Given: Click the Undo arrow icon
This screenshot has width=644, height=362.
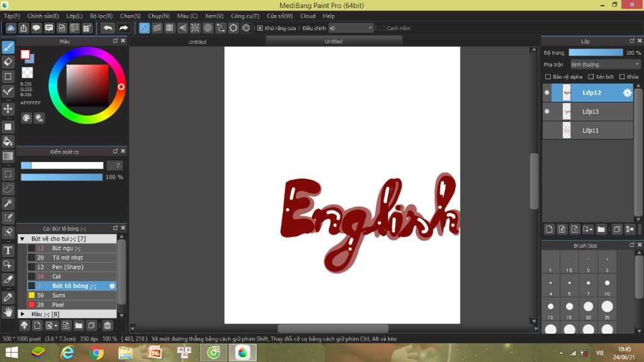Looking at the screenshot, I should (107, 28).
